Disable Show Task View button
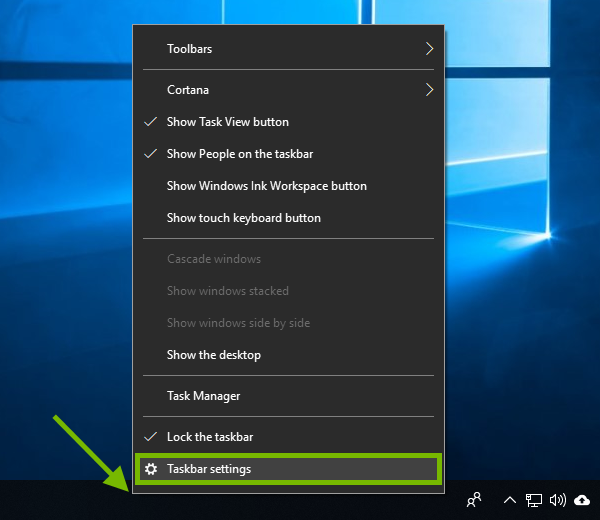Screen dimensions: 600x520 click(289, 122)
